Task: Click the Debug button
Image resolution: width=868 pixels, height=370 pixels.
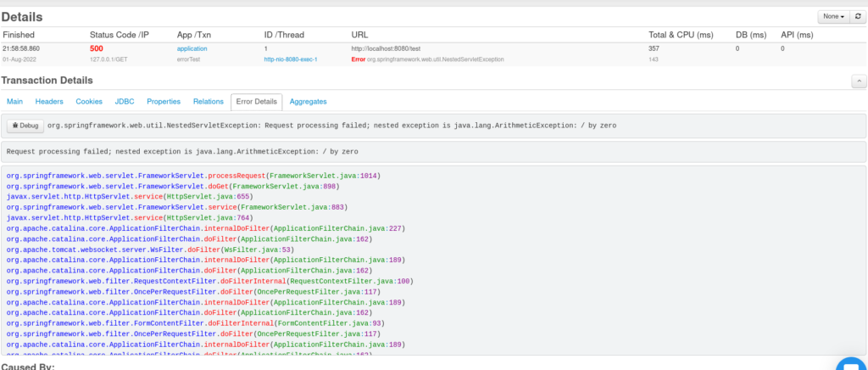Action: pyautogui.click(x=25, y=126)
